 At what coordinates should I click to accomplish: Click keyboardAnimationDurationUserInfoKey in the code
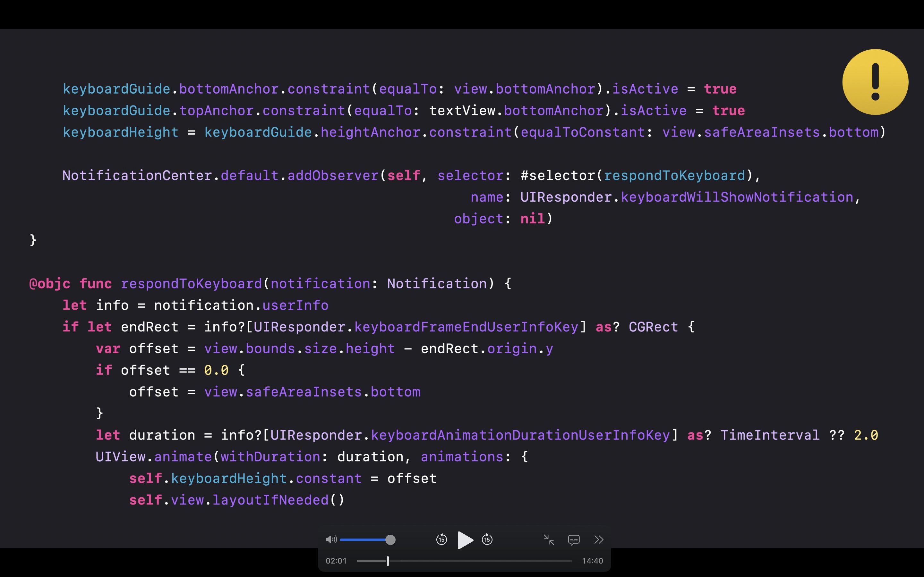(x=520, y=435)
